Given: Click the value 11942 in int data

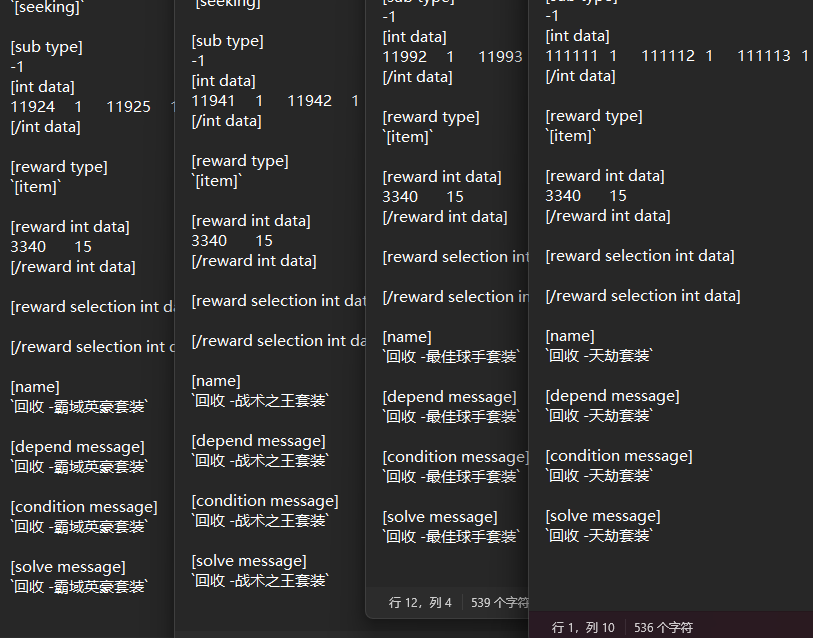Looking at the screenshot, I should point(309,101).
